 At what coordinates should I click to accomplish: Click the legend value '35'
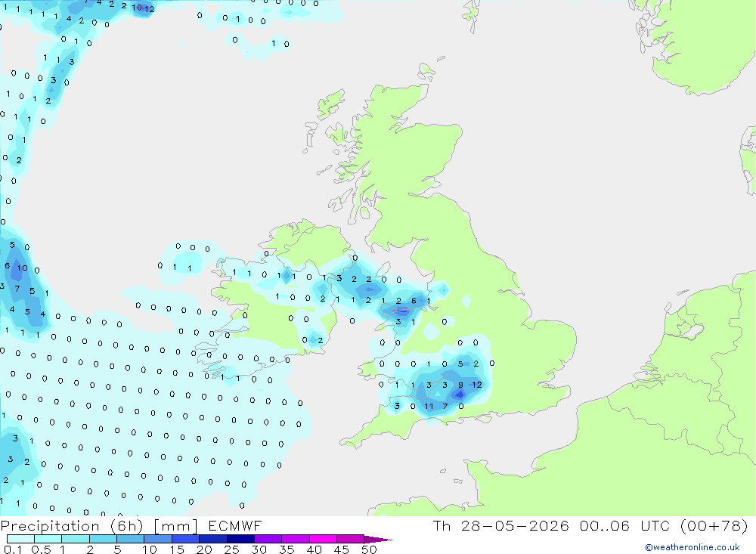287,549
